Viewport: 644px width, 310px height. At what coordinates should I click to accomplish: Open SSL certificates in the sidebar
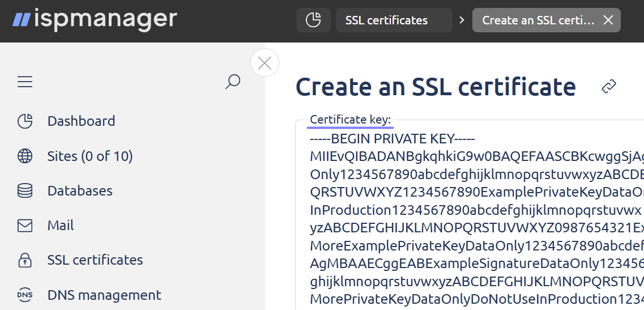pos(95,260)
